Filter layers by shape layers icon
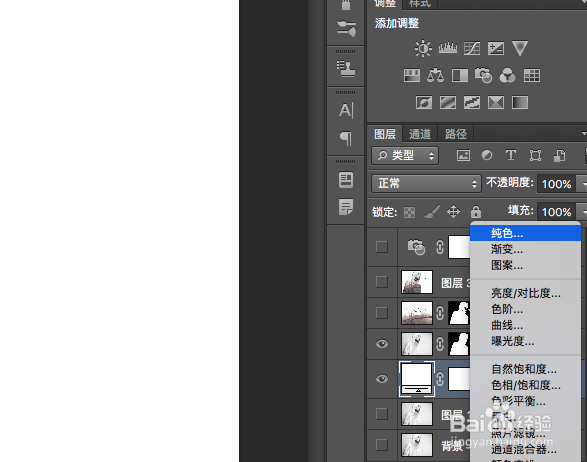 click(x=535, y=155)
